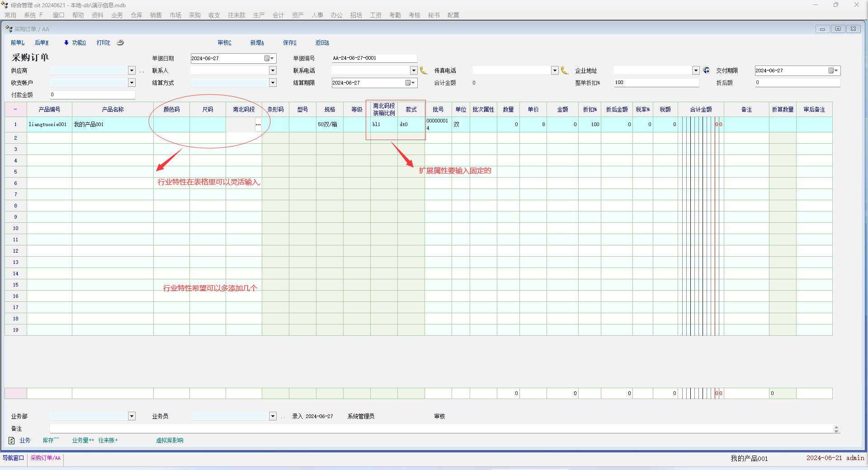Open the calendar picker for 单据日期
Image resolution: width=868 pixels, height=470 pixels.
269,58
